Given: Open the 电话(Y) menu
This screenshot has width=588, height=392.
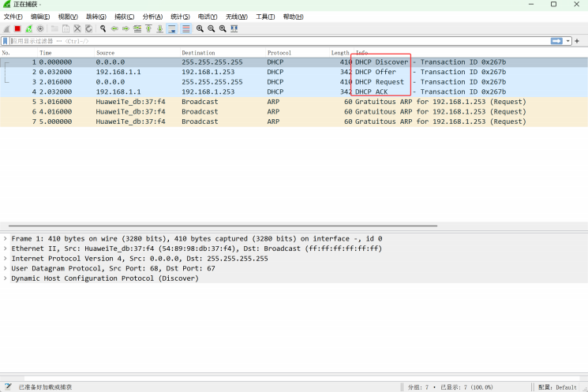Looking at the screenshot, I should coord(208,17).
